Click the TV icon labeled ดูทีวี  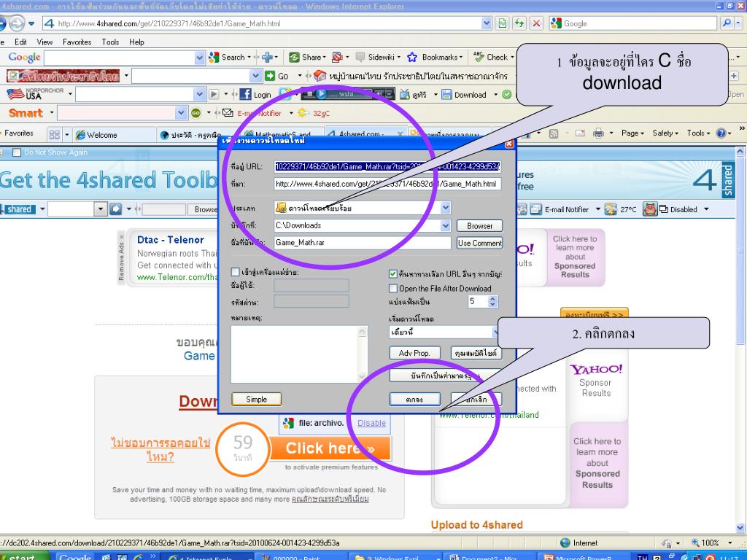pos(404,94)
